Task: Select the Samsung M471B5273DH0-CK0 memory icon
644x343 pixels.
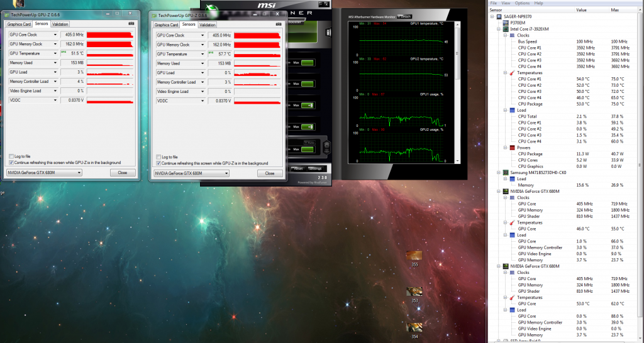Action: click(506, 173)
